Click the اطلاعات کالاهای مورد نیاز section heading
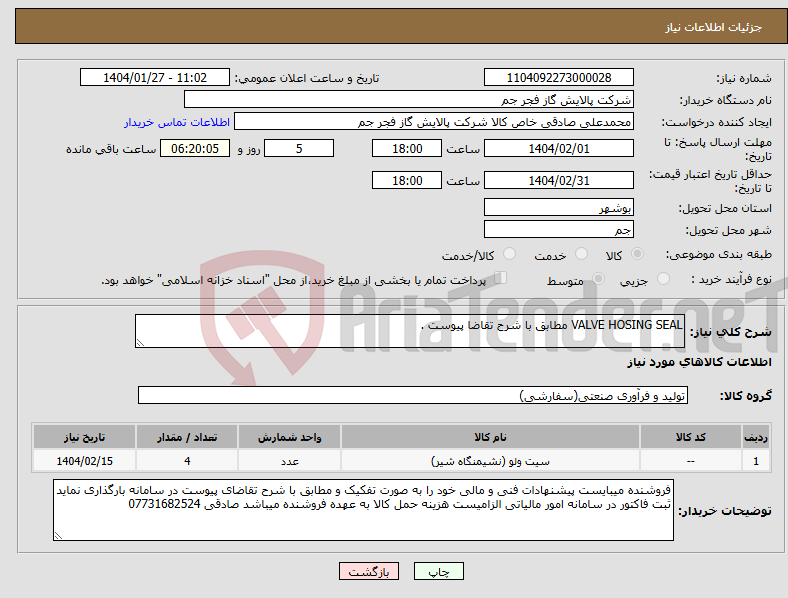 699,362
